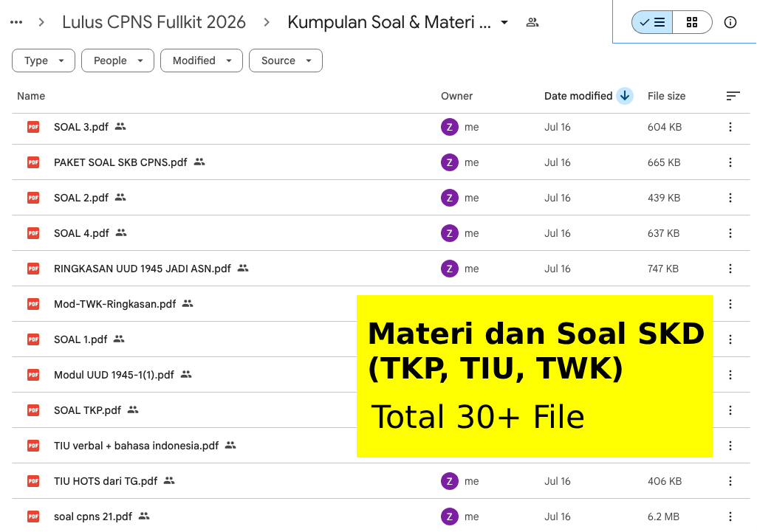This screenshot has height=532, width=757.
Task: Select file PAKET SOAL SKB CPNS.pdf
Action: pos(120,162)
